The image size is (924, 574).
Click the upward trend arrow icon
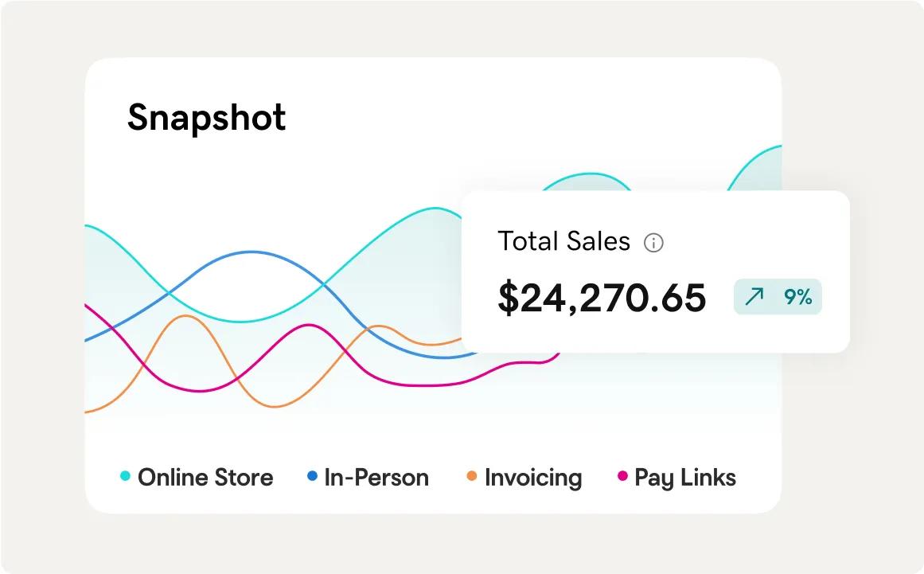click(753, 297)
